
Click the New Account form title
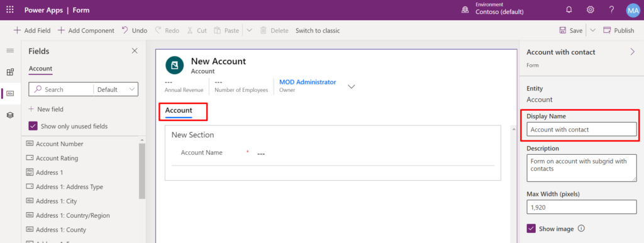tap(218, 61)
